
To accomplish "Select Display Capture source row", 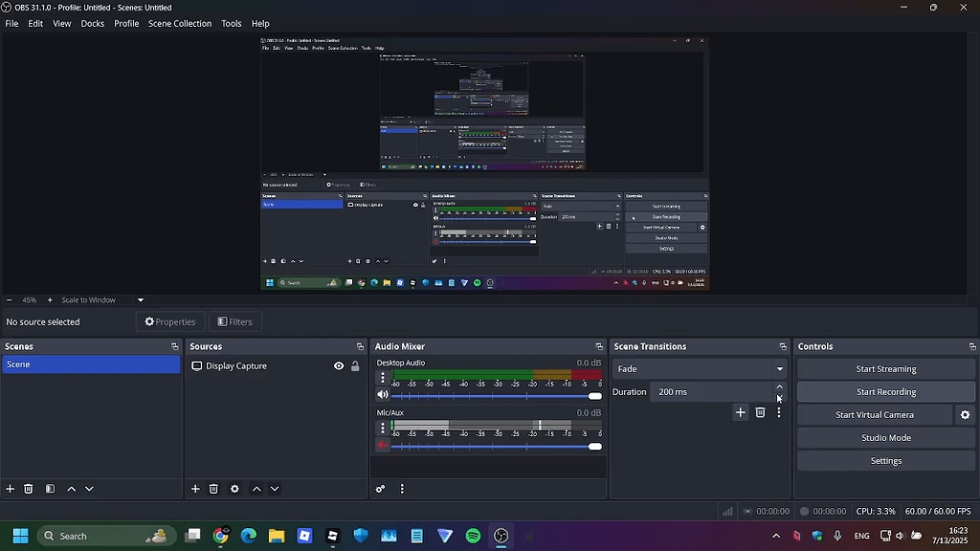I will tap(275, 366).
